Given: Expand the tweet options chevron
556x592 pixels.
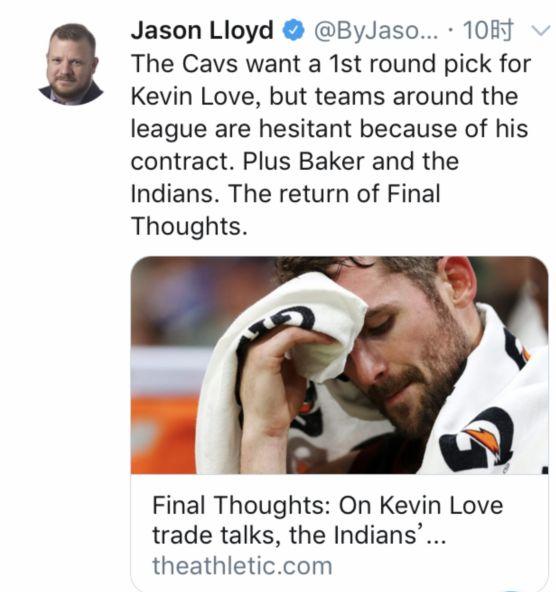Looking at the screenshot, I should [x=541, y=31].
